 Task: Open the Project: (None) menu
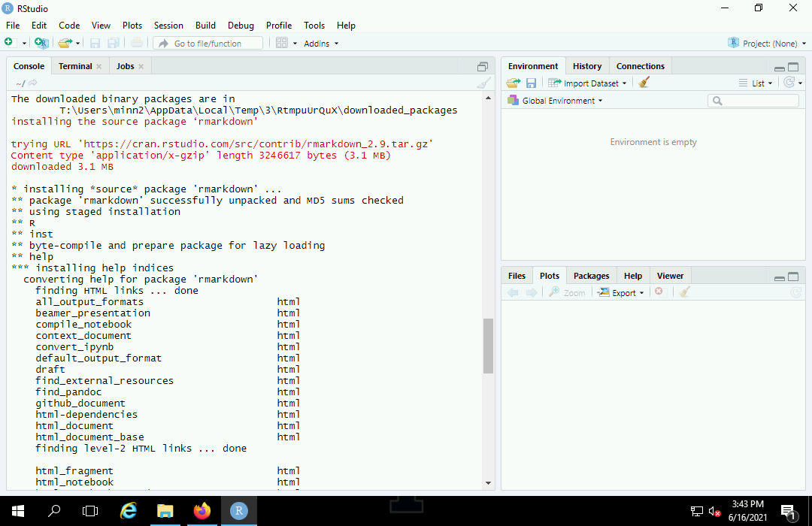(767, 44)
